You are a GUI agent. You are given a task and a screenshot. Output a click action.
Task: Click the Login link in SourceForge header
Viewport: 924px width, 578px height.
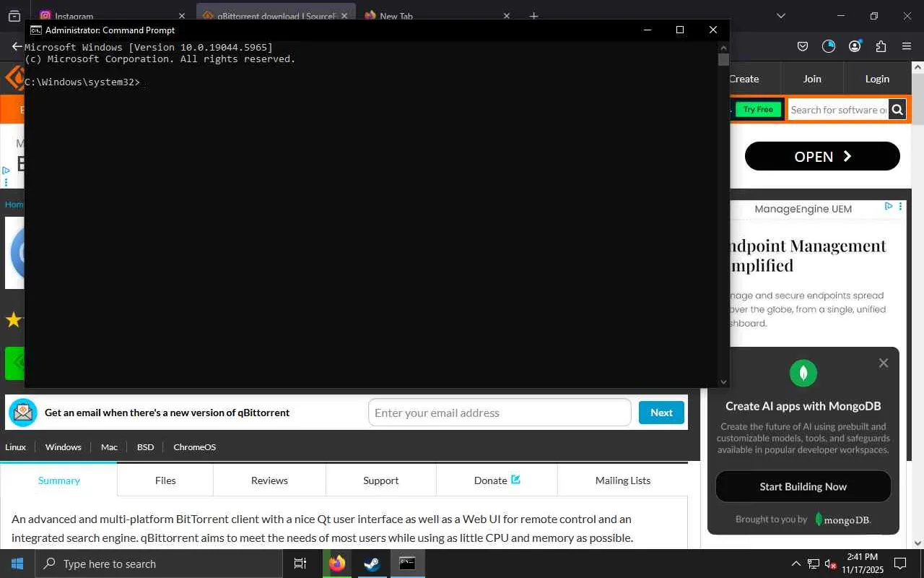point(877,79)
